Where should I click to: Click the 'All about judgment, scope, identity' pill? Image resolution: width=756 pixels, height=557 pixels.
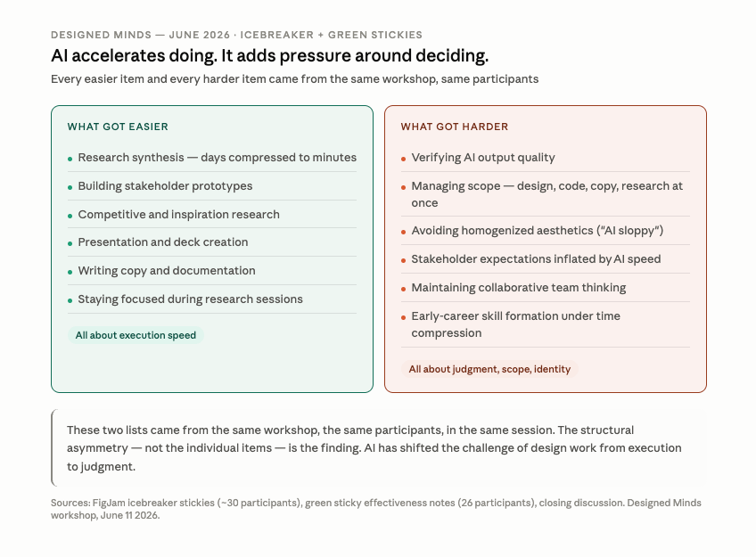coord(489,369)
